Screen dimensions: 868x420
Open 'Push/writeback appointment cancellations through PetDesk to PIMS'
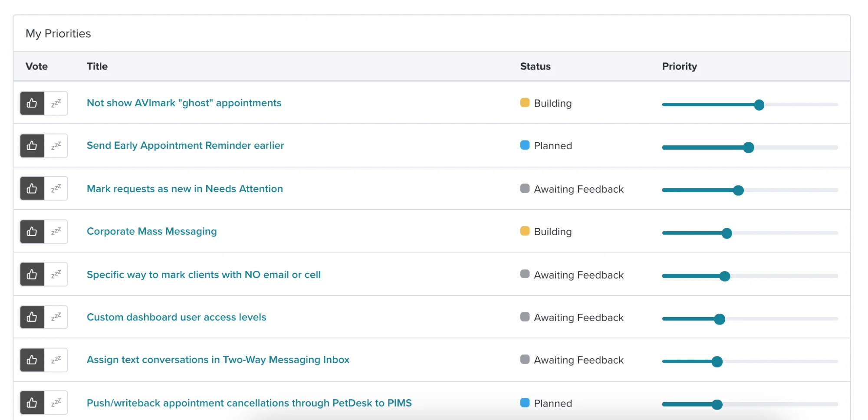(x=249, y=403)
